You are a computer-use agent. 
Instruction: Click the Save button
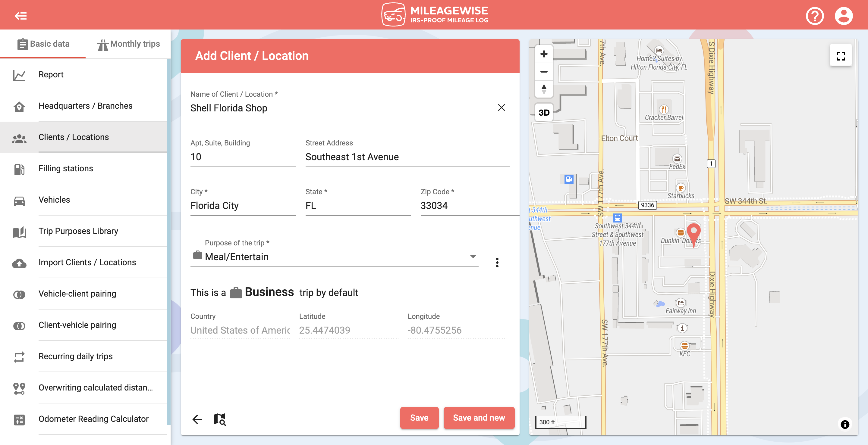419,418
